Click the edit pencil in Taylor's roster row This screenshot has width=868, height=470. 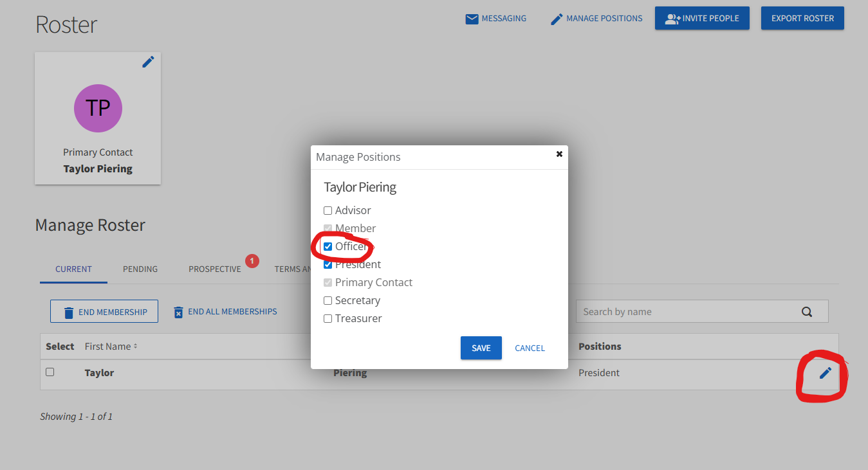pos(825,373)
